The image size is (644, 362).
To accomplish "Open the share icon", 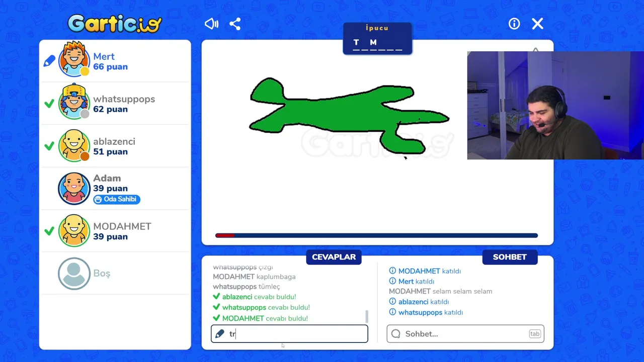I will 235,24.
